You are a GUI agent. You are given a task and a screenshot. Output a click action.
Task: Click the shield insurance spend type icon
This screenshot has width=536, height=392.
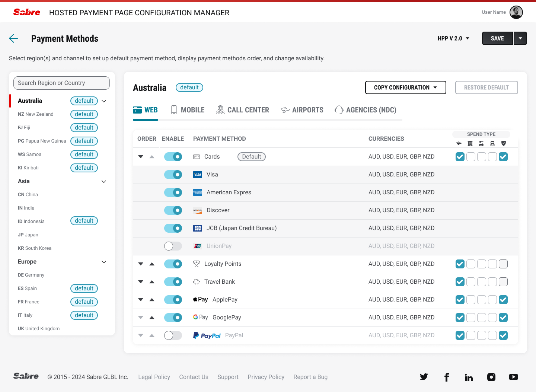tap(504, 143)
